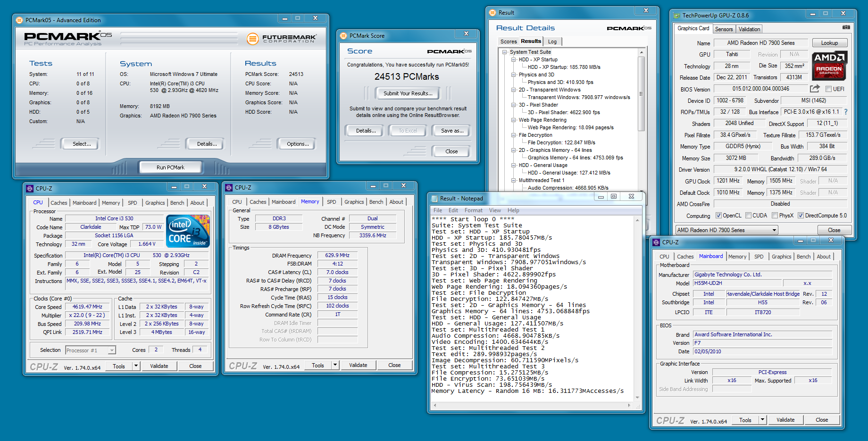Click Details... button in PCMark Score window
This screenshot has width=868, height=441.
(366, 131)
